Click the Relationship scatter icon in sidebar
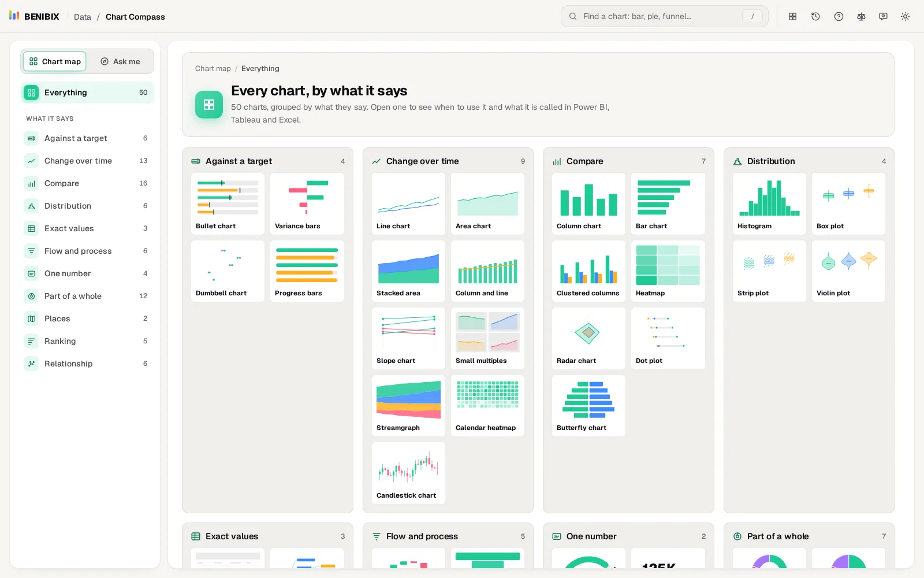This screenshot has height=578, width=924. (x=31, y=364)
